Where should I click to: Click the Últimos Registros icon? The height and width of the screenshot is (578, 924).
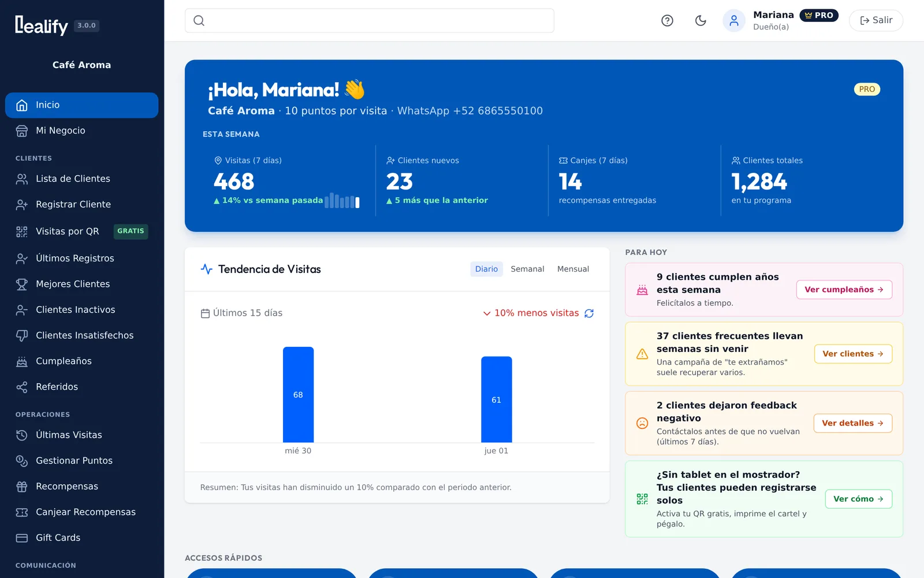click(22, 258)
